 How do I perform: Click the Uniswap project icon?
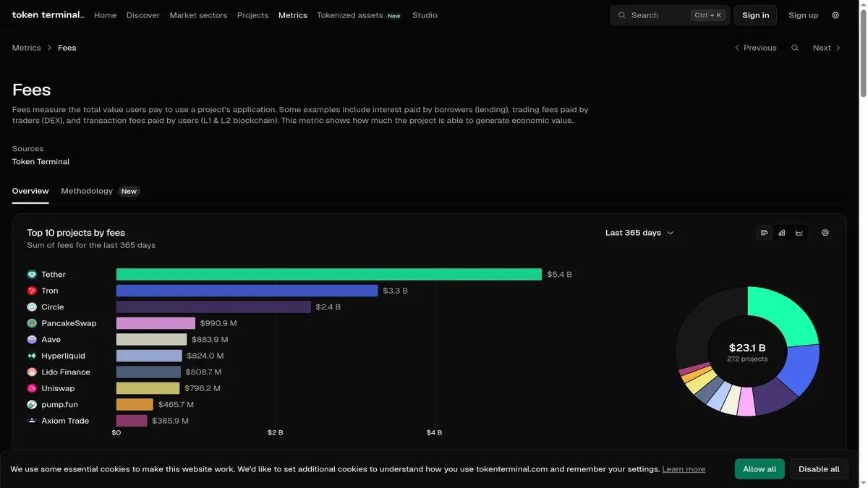tap(32, 388)
